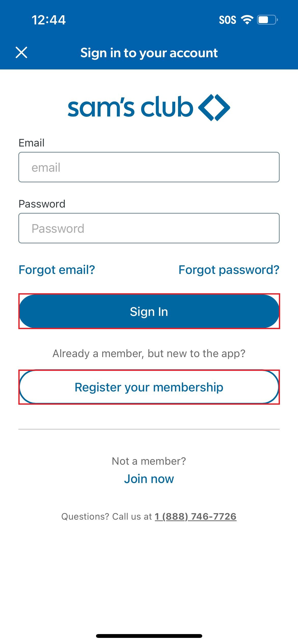Open the Forgot email? link
This screenshot has height=644, width=298.
coord(57,270)
